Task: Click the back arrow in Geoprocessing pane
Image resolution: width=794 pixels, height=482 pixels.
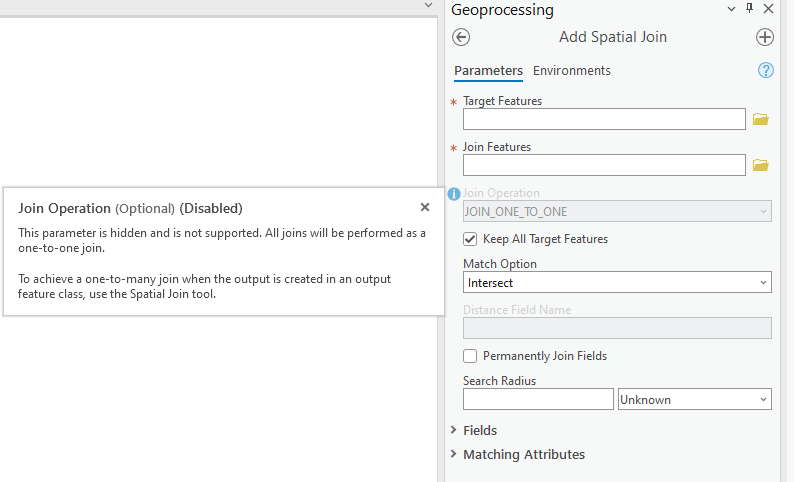Action: [461, 37]
